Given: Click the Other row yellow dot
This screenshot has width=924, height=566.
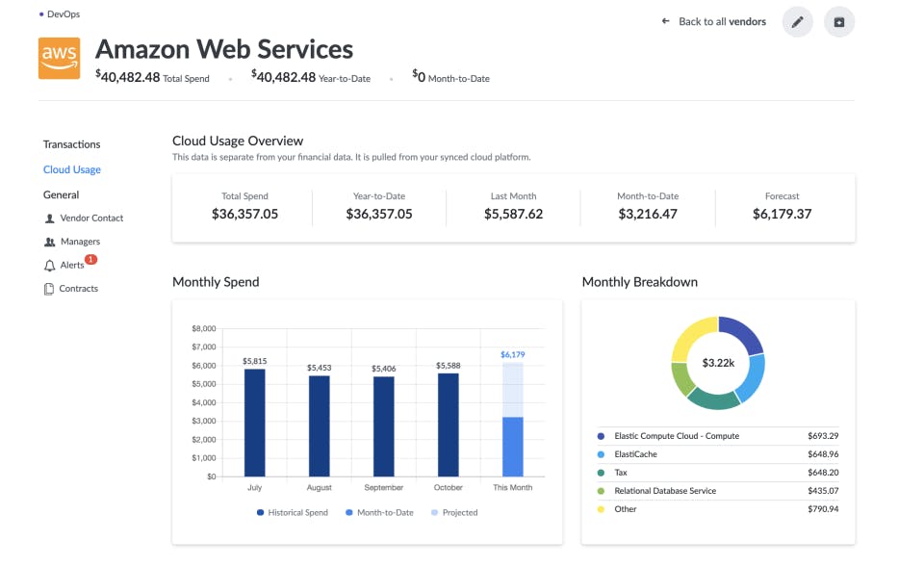Looking at the screenshot, I should pos(601,509).
